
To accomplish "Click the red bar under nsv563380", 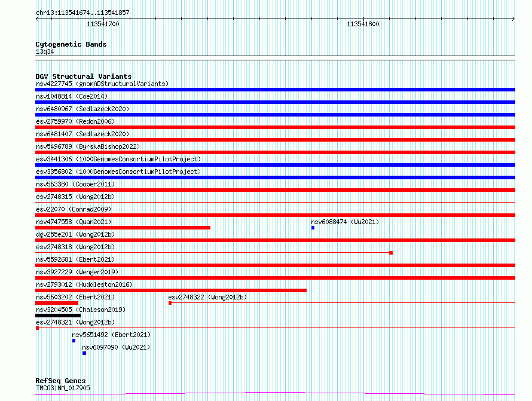I will [275, 190].
